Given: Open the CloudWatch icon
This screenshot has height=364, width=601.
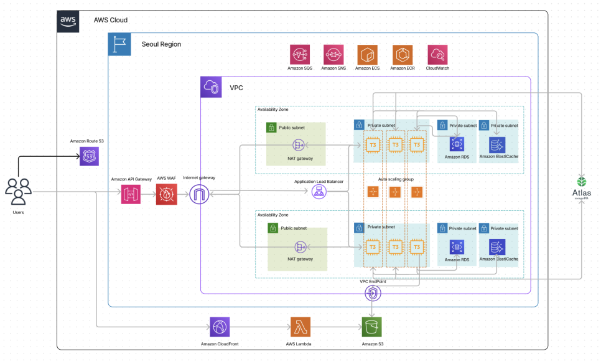Looking at the screenshot, I should click(437, 54).
